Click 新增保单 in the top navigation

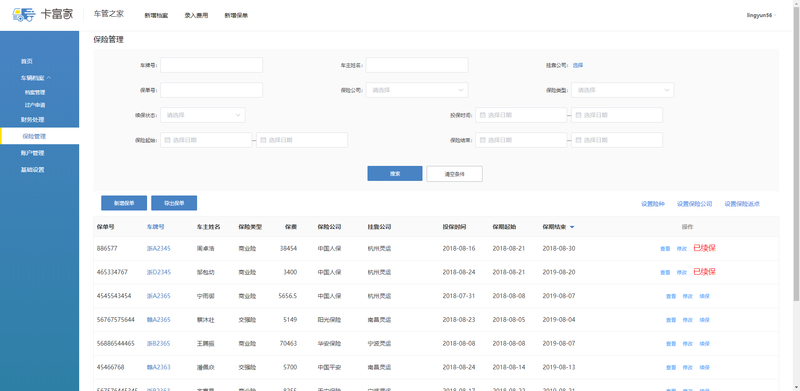[236, 15]
